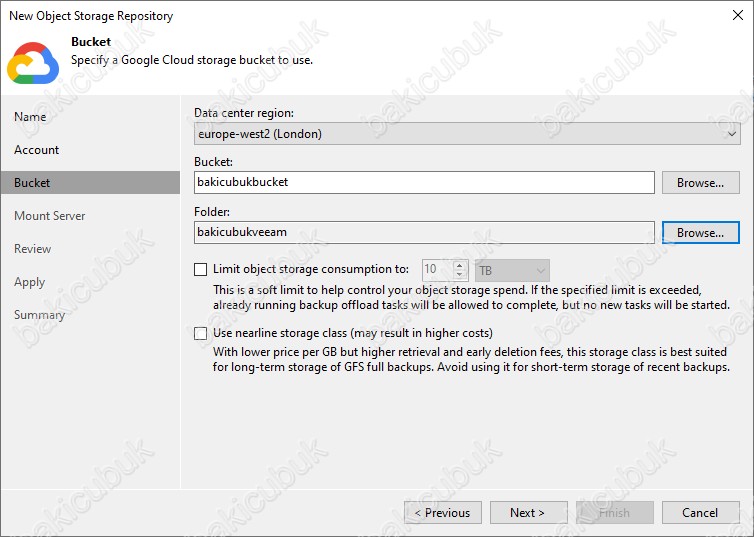The height and width of the screenshot is (537, 754).
Task: Select the Review wizard step
Action: [x=32, y=249]
